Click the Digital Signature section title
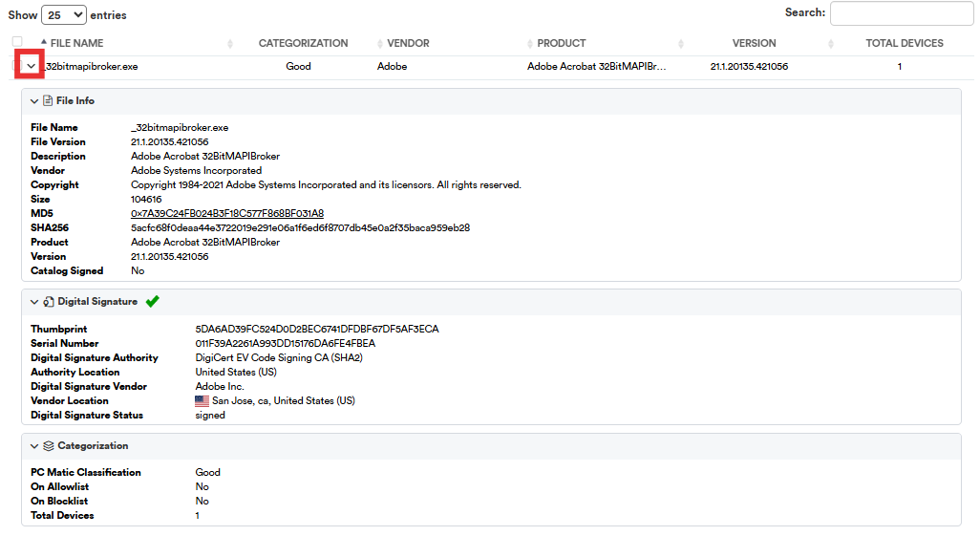The image size is (980, 536). [x=97, y=302]
